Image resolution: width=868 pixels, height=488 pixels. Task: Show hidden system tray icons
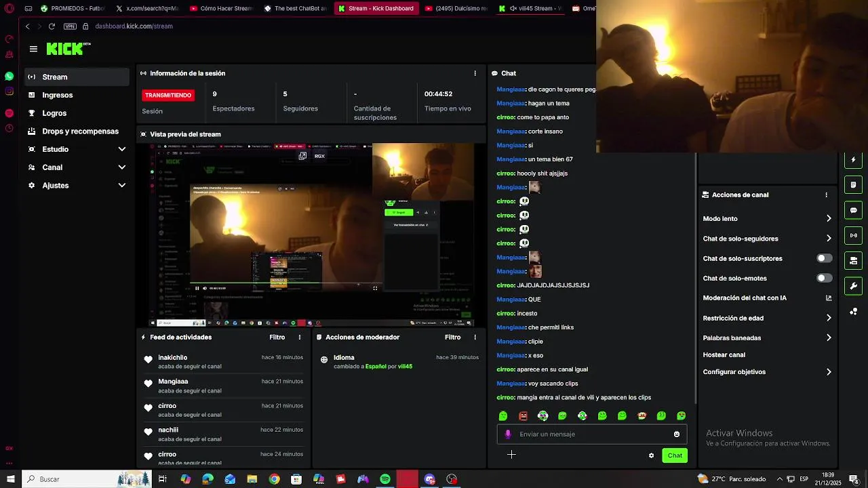tap(780, 479)
